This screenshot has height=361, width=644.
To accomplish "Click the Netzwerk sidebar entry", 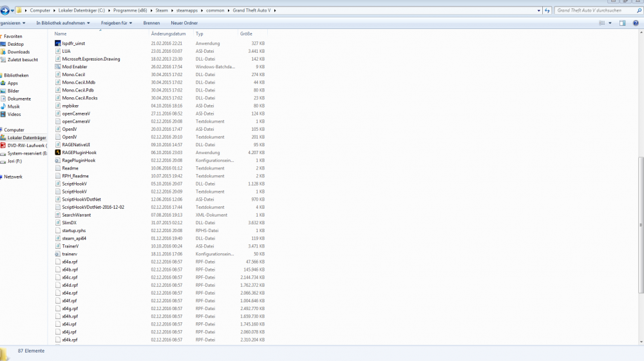I will [13, 177].
